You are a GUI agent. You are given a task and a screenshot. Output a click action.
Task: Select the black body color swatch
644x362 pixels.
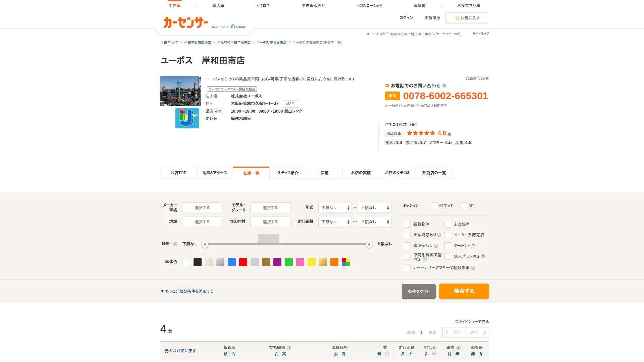click(198, 262)
